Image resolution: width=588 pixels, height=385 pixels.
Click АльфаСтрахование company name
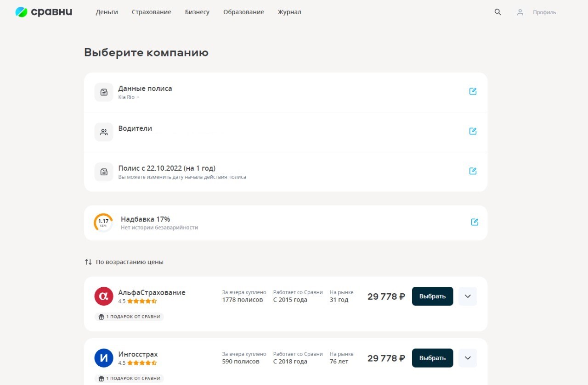coord(152,293)
